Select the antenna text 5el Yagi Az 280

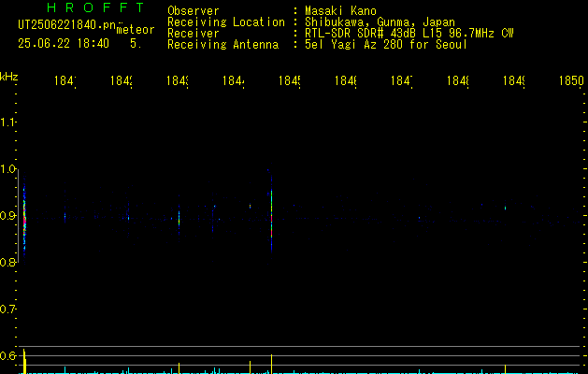[353, 45]
